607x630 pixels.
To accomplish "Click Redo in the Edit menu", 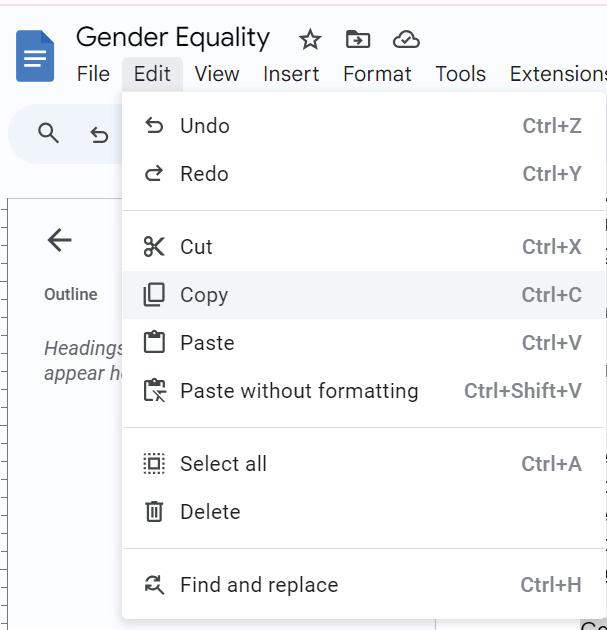I will point(204,174).
